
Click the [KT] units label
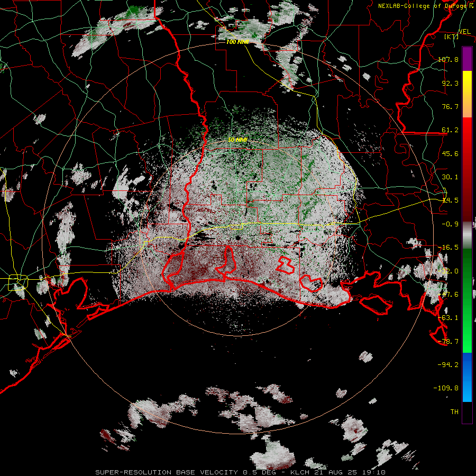[x=451, y=36]
